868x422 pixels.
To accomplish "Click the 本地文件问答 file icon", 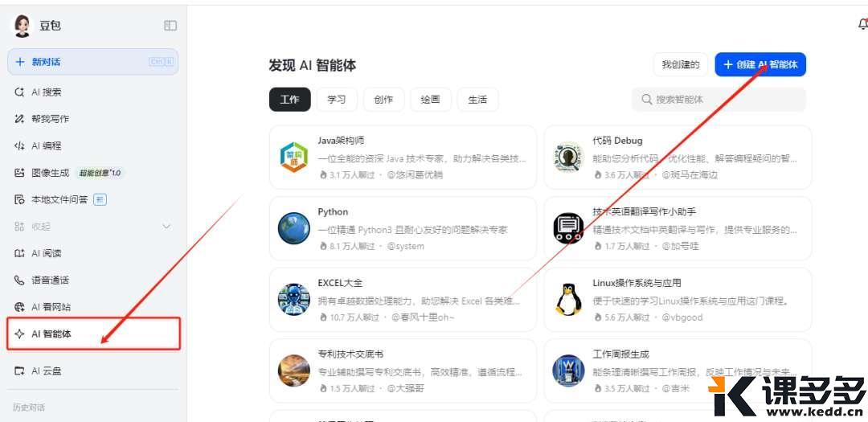I will pyautogui.click(x=19, y=199).
